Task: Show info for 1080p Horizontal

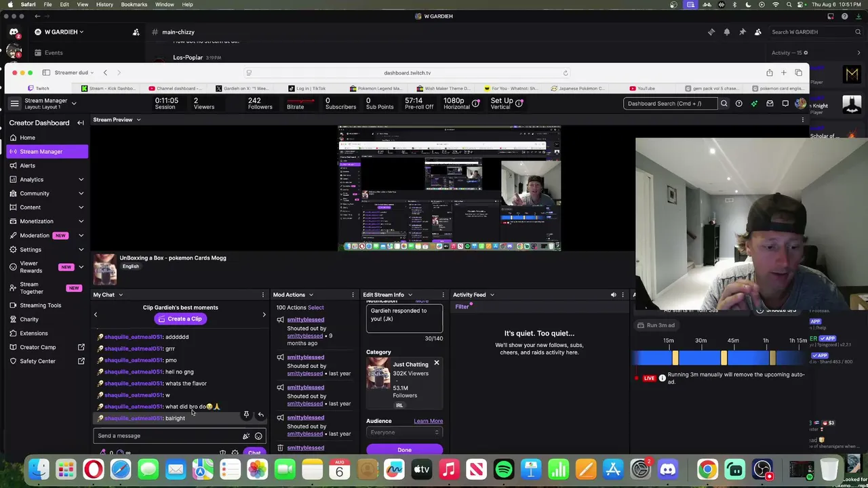Action: tap(475, 103)
